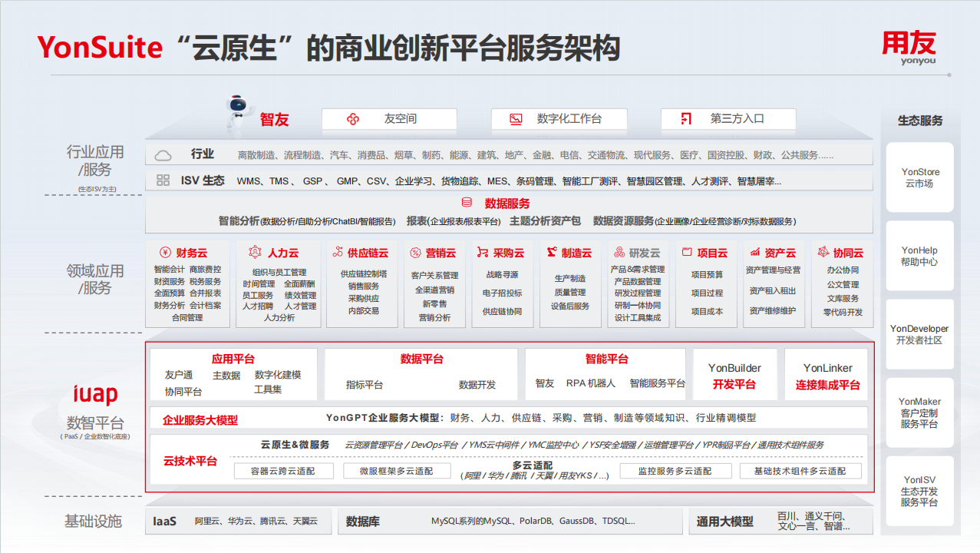Click the 营销云 percent icon
980x553 pixels.
415,253
